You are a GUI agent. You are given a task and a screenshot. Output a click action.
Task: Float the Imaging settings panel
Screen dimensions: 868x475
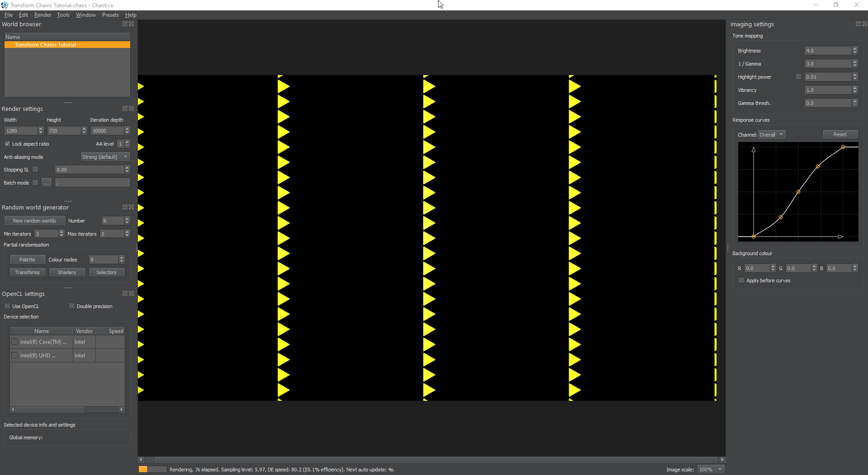pyautogui.click(x=858, y=24)
